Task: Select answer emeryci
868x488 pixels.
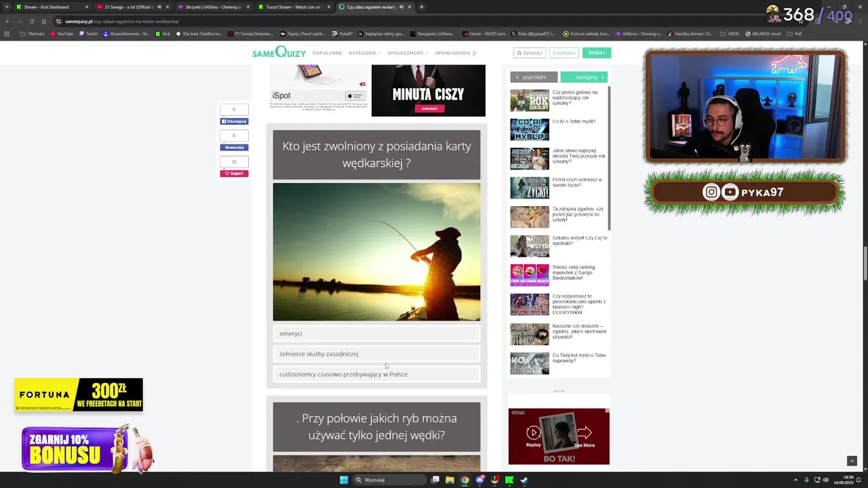Action: [376, 333]
